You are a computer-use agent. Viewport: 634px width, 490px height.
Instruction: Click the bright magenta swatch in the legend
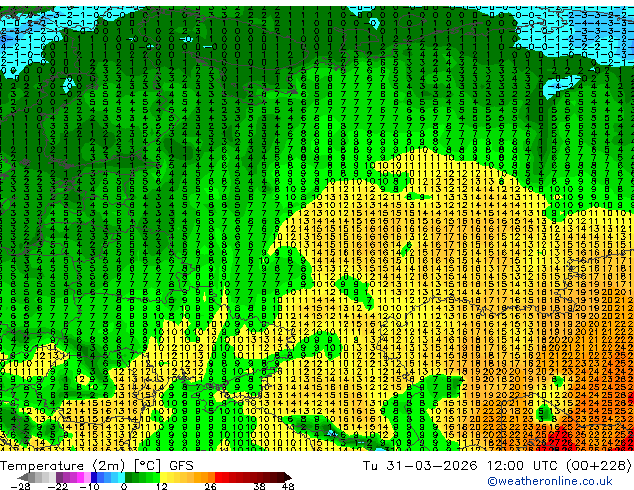point(80,477)
